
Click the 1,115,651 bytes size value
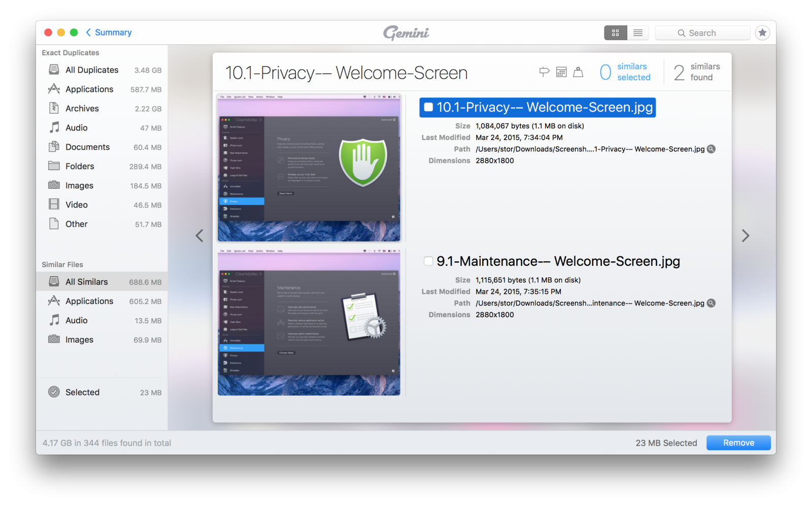click(x=528, y=280)
